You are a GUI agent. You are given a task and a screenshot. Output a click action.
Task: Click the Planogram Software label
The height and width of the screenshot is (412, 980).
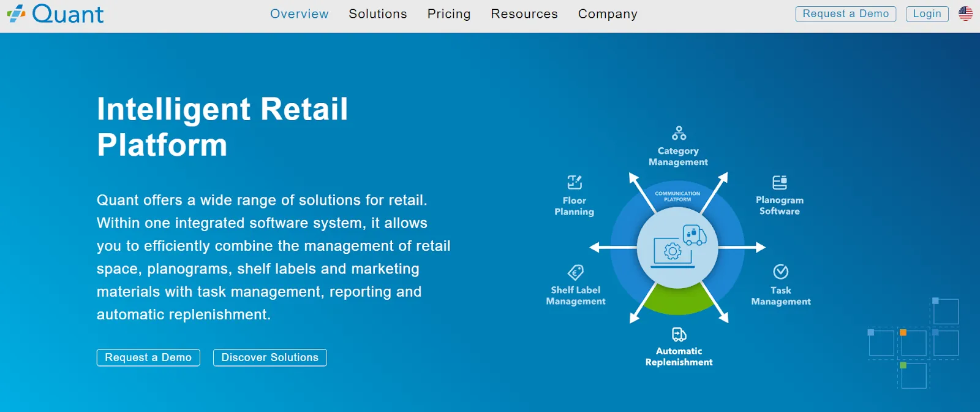click(780, 205)
